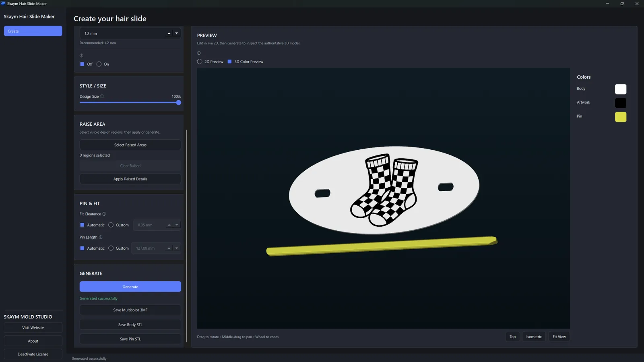Click the info icon beside Pin Length

tap(101, 238)
